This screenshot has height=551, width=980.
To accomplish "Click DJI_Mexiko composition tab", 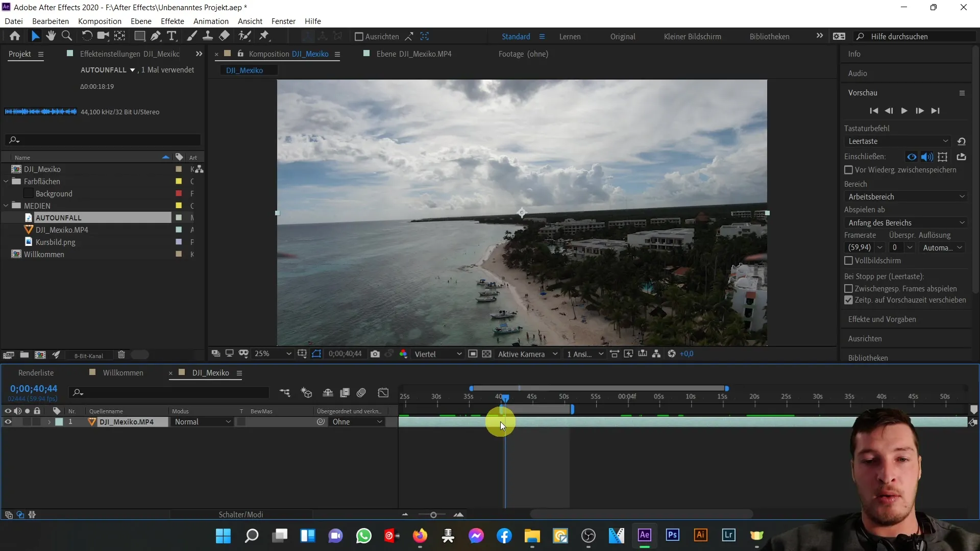I will (210, 372).
